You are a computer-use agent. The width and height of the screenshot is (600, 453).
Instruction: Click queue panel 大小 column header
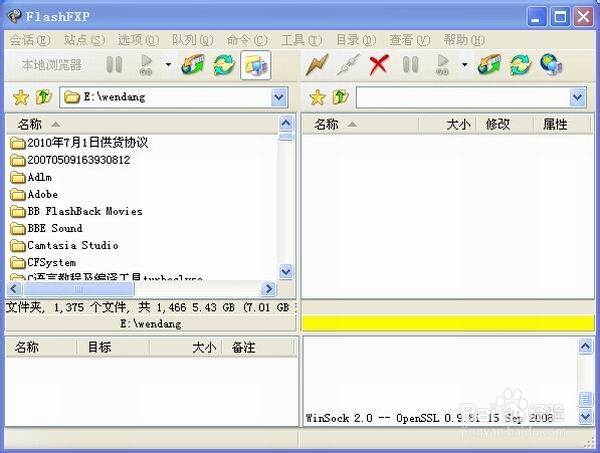(186, 347)
